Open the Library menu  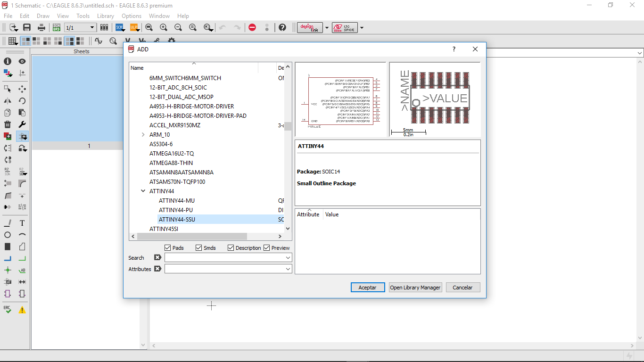pos(106,16)
